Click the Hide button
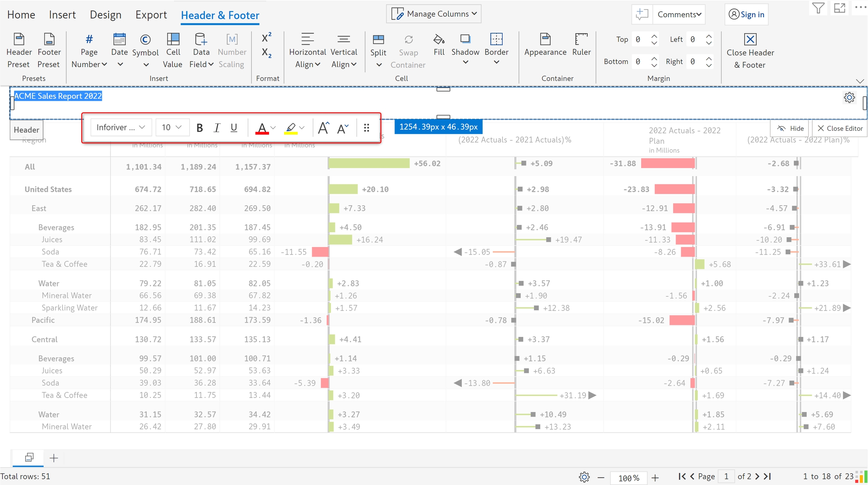Screen dimensions: 868x485 [x=790, y=129]
